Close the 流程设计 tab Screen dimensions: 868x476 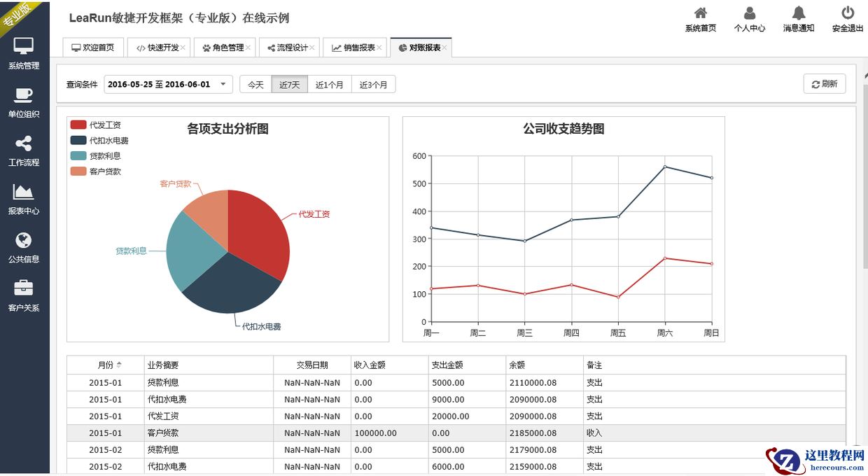click(x=312, y=48)
